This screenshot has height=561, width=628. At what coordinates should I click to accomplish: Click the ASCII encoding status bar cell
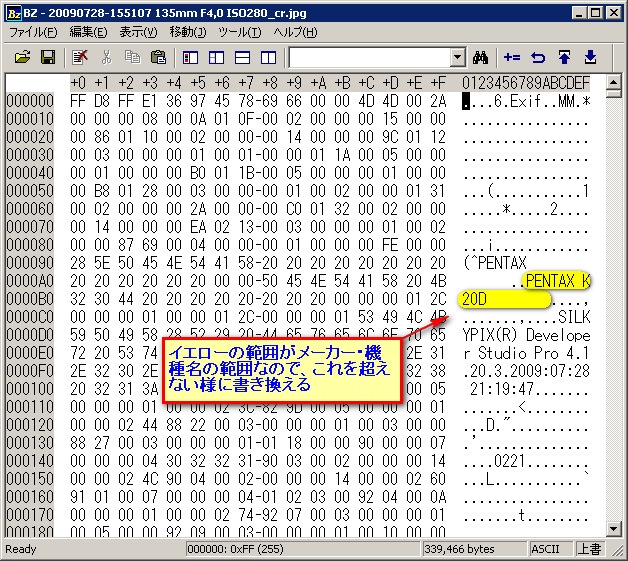551,549
